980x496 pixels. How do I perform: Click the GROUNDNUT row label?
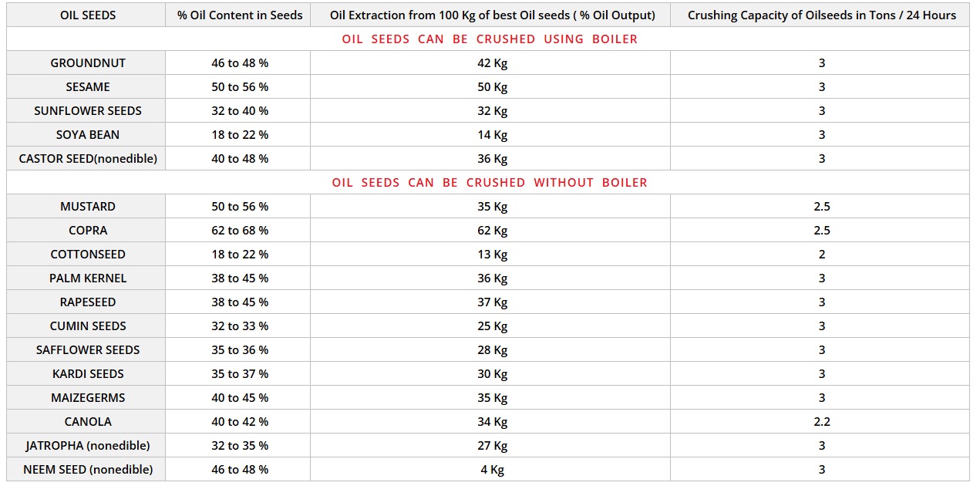point(88,62)
